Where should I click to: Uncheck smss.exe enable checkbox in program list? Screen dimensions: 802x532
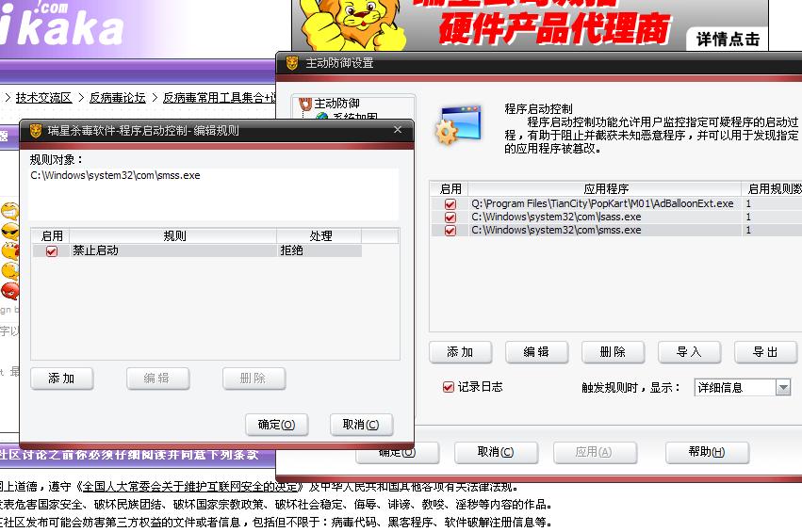pyautogui.click(x=450, y=231)
